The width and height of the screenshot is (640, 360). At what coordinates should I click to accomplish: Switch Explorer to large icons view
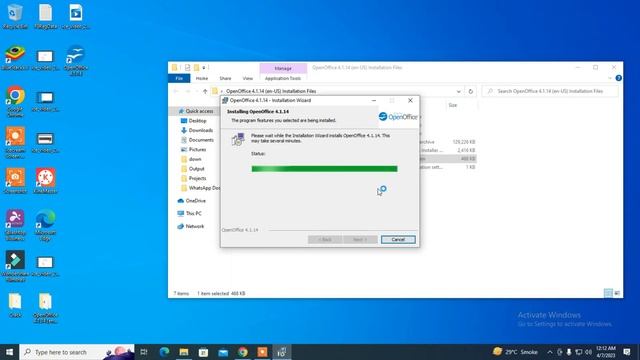tap(617, 293)
